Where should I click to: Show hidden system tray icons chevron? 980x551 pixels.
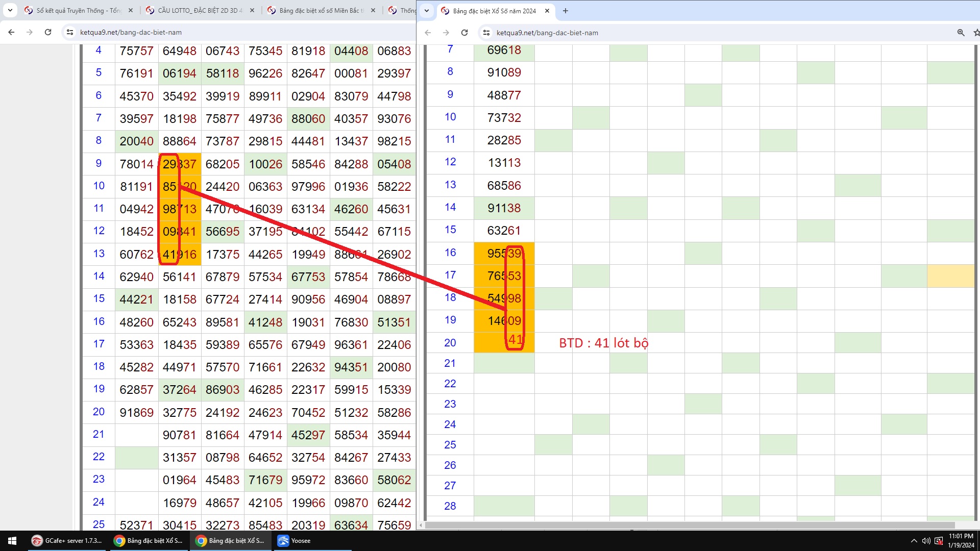point(914,541)
